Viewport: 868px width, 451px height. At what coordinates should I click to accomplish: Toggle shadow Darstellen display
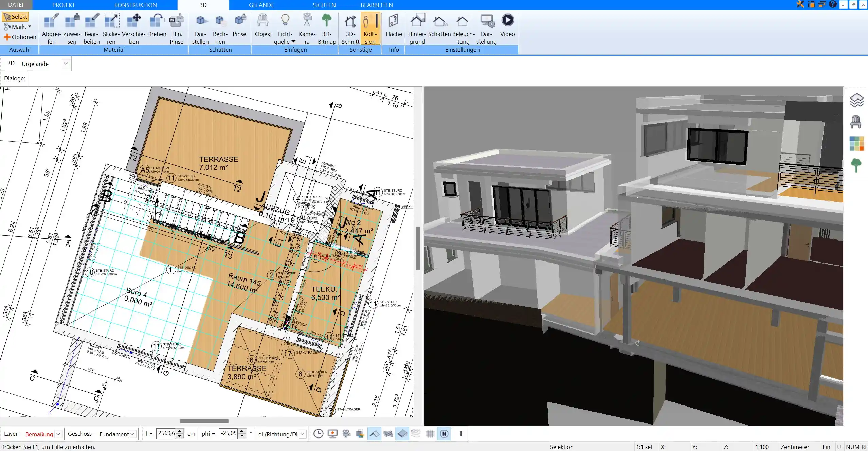tap(200, 29)
